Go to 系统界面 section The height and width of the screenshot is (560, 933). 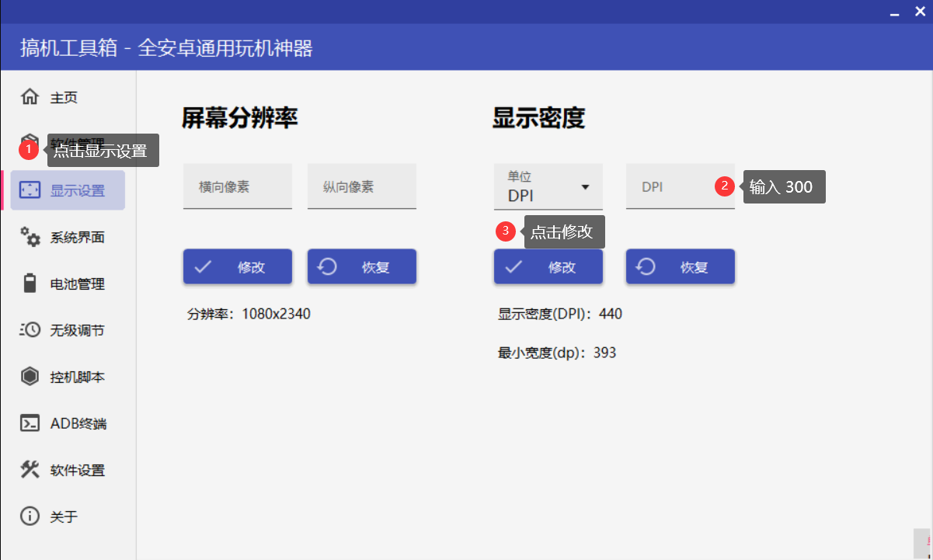point(68,237)
